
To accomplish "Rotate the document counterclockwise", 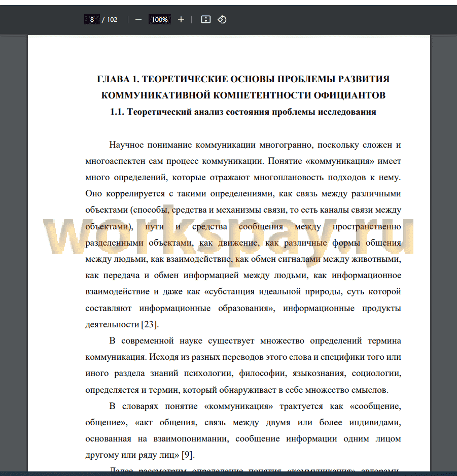I will tap(222, 20).
